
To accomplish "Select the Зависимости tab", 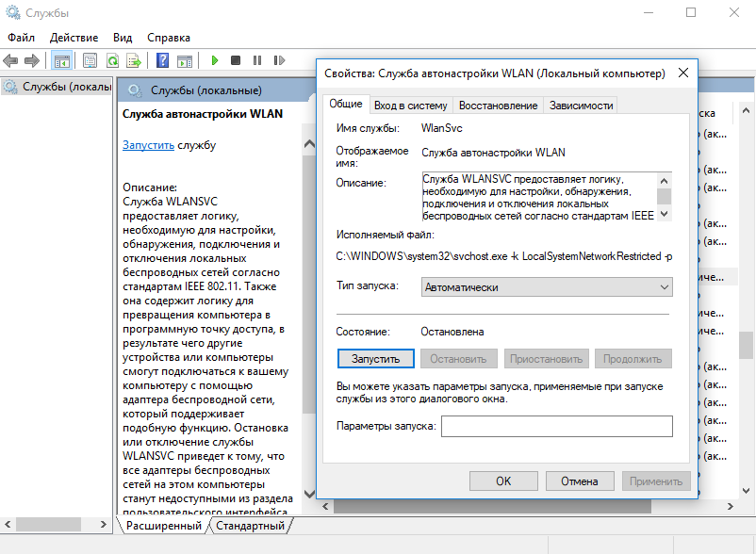I will (581, 106).
